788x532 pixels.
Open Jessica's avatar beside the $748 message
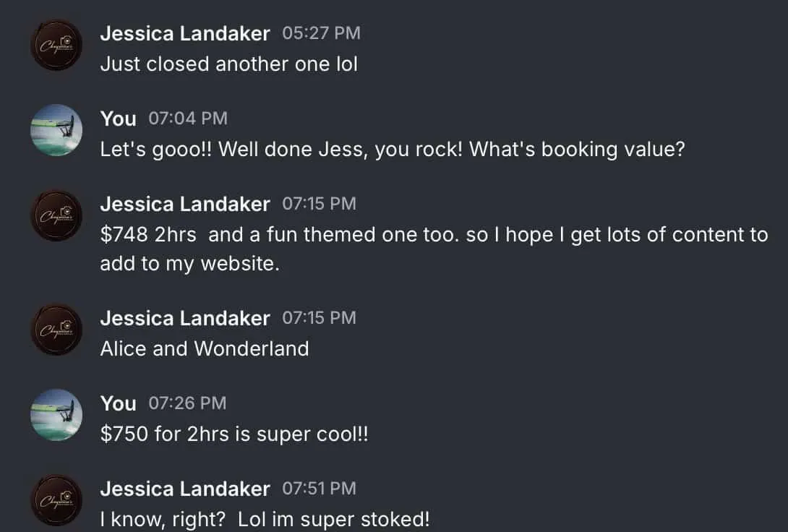[x=56, y=215]
